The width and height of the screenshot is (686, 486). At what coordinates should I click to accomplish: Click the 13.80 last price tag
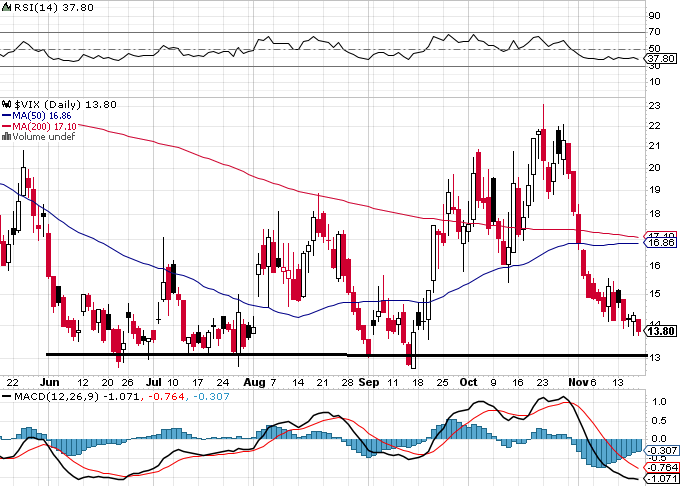point(661,331)
